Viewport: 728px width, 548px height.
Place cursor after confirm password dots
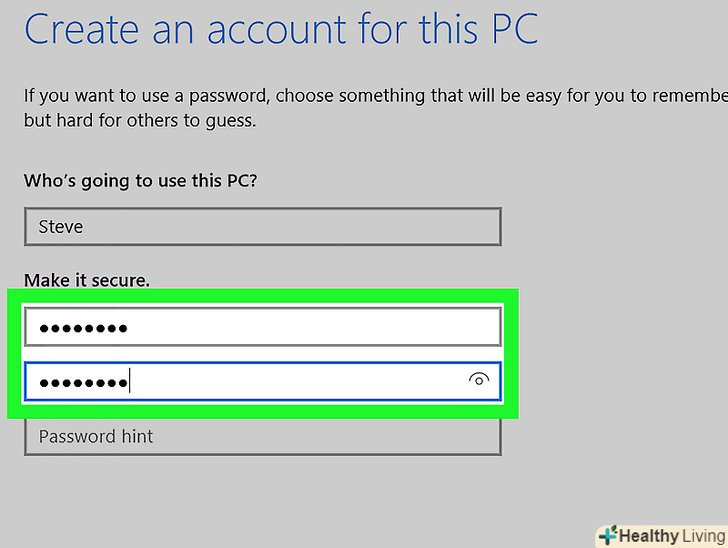(131, 380)
